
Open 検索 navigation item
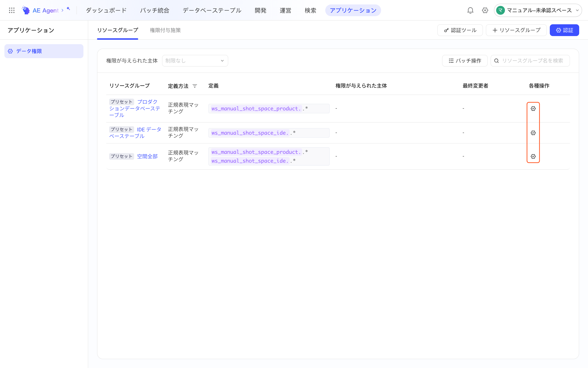(x=310, y=10)
